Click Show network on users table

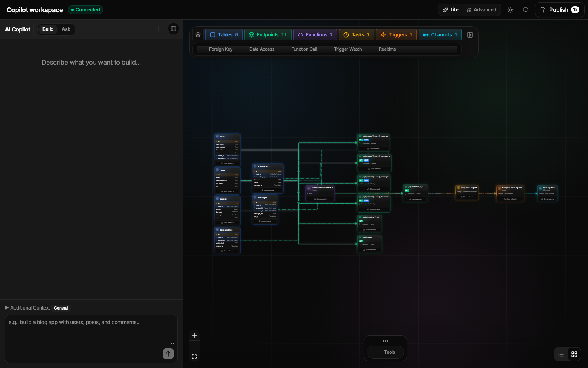(227, 191)
